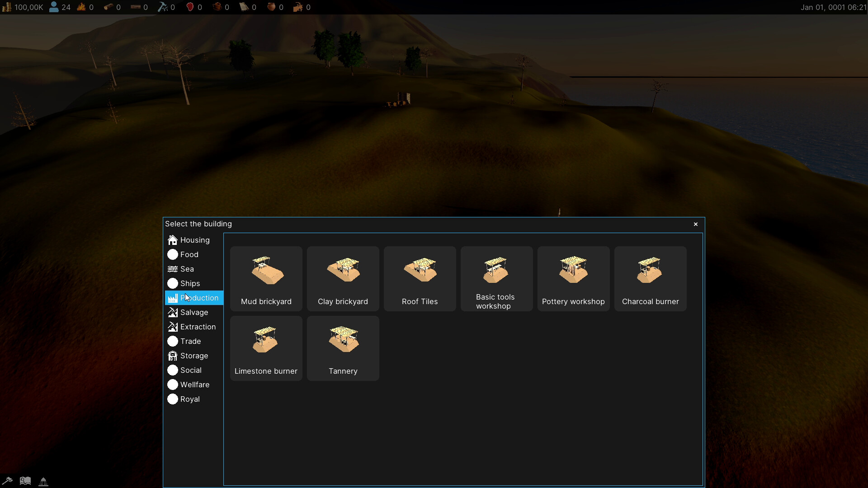Select the Mud brickyard building
Screen dimensions: 868x488
coord(266,279)
